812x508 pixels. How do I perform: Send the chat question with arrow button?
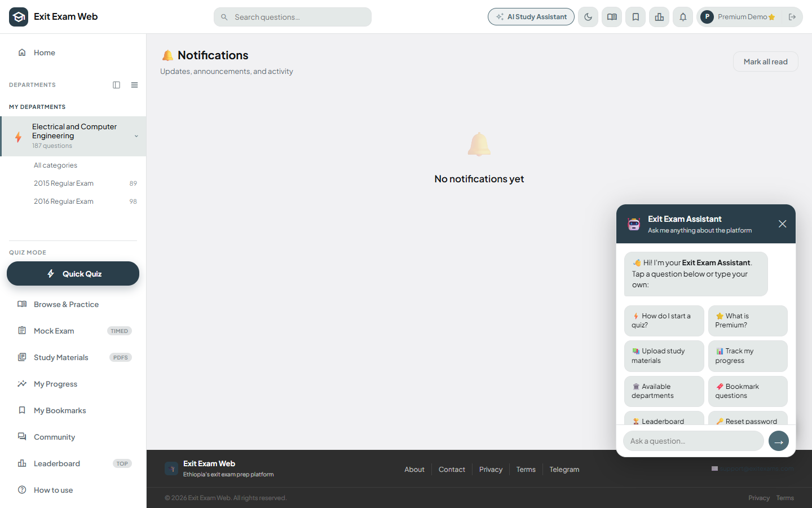tap(778, 441)
